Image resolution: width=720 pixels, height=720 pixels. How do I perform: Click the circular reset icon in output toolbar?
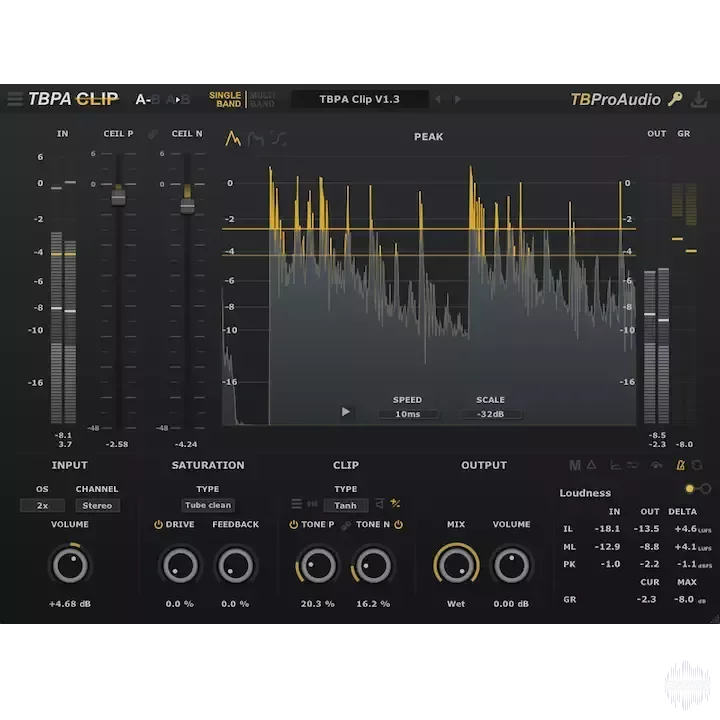(697, 465)
